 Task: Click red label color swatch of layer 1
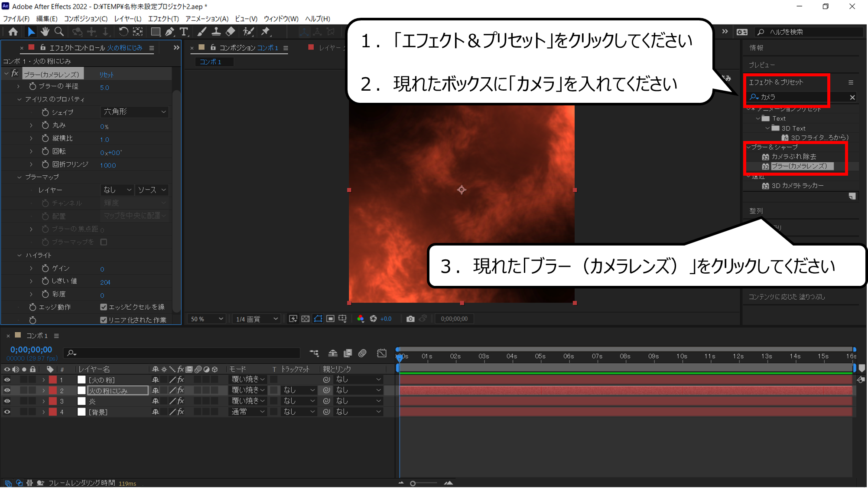[52, 380]
